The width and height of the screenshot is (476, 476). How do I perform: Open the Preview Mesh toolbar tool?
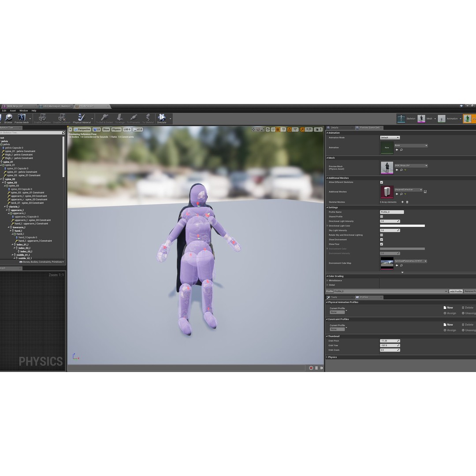[x=22, y=119]
